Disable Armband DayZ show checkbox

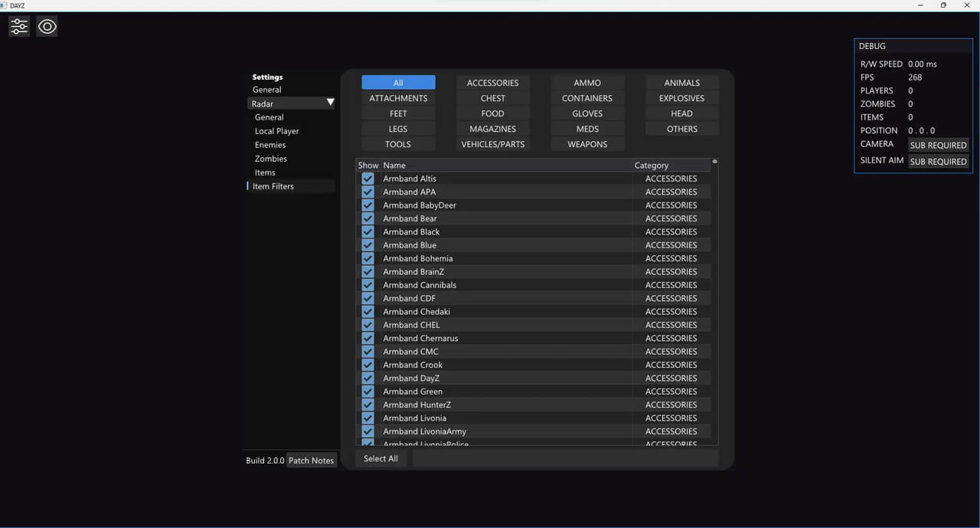(x=367, y=378)
